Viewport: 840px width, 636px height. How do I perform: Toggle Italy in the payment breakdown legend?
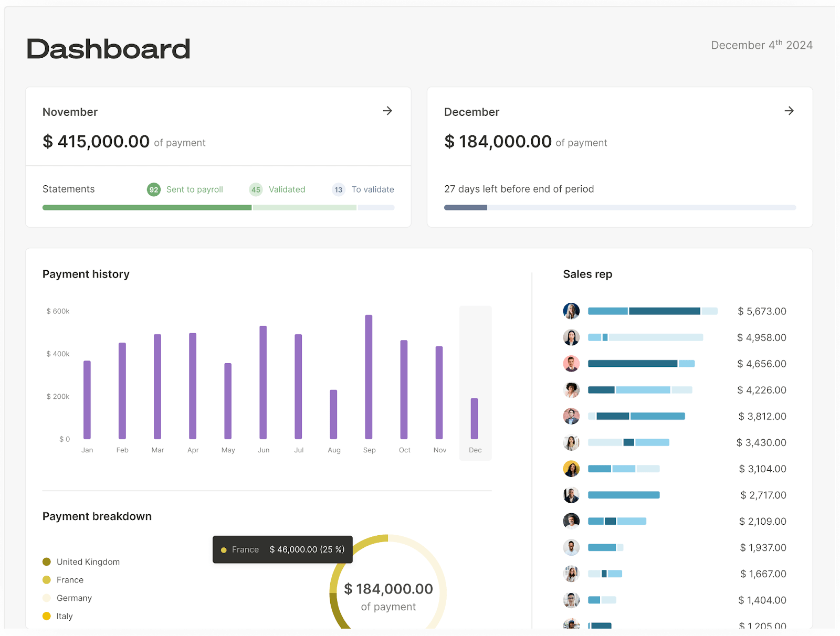(65, 616)
